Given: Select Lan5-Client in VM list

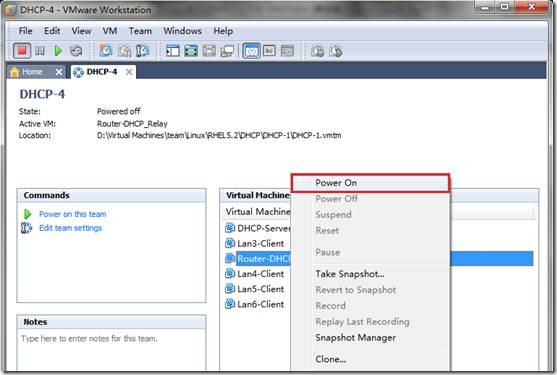Looking at the screenshot, I should pos(260,289).
